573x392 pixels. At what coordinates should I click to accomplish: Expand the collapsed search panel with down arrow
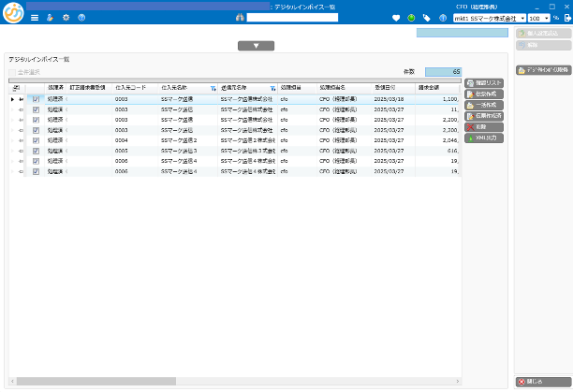tap(257, 45)
